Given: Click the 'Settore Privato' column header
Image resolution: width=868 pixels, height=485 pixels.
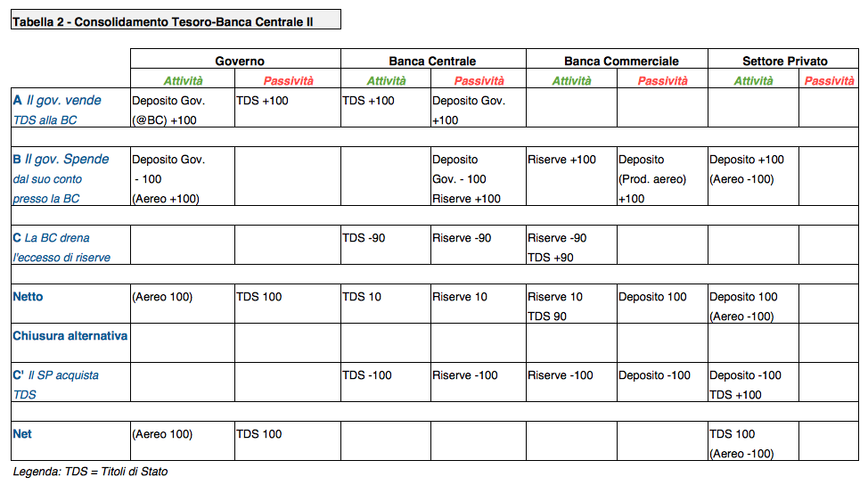Looking at the screenshot, I should pos(784,62).
